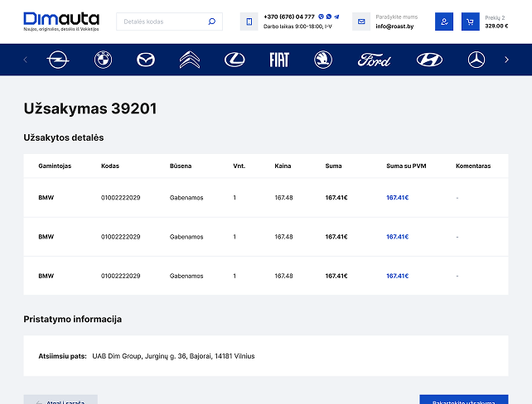Select the Lexus brand logo
532x404 pixels.
point(234,60)
